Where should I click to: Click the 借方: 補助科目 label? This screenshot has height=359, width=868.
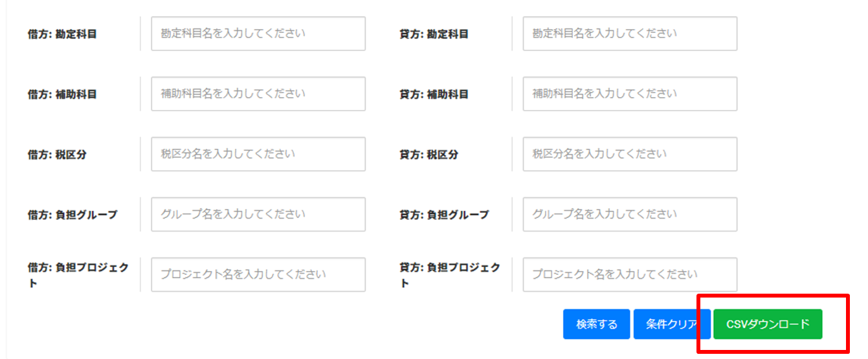tap(62, 94)
